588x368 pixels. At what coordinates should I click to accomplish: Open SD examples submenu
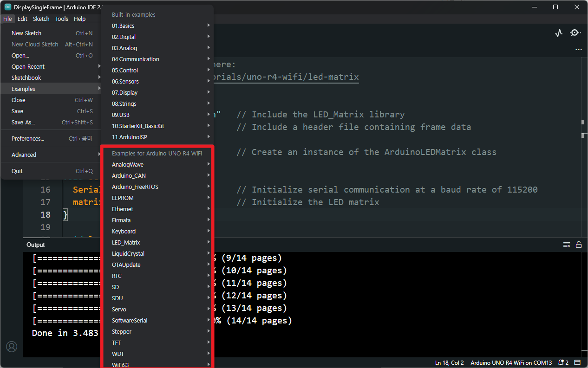click(157, 287)
